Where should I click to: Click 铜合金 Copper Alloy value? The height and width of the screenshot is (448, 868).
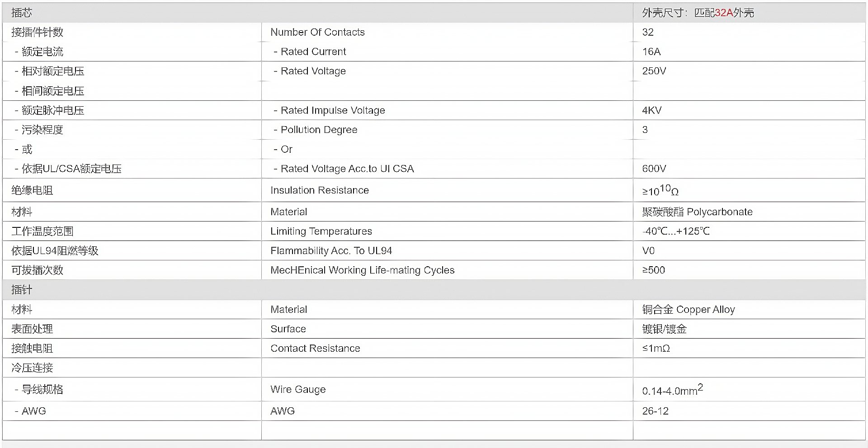pyautogui.click(x=689, y=309)
